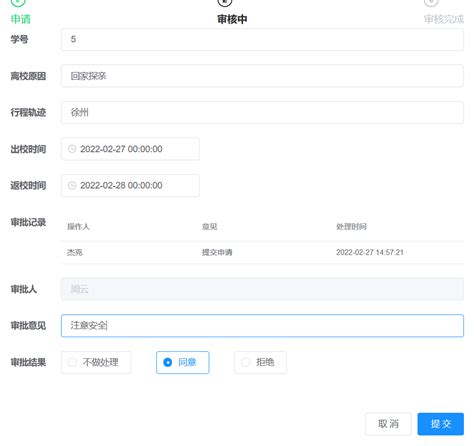Focus the 离校原因 input field
The height and width of the screenshot is (446, 474).
[262, 76]
